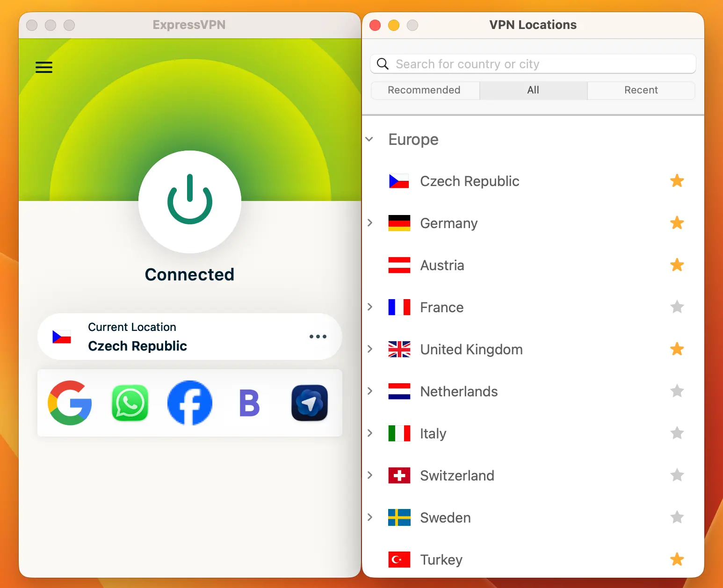Expand Switzerland's server locations
Viewport: 723px width, 588px height.
[370, 475]
